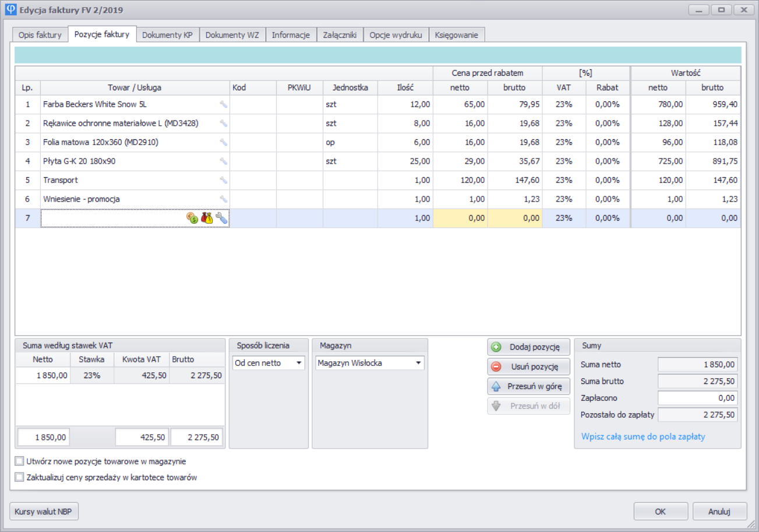The width and height of the screenshot is (759, 532).
Task: Click the Jednostka column header
Action: pos(350,88)
